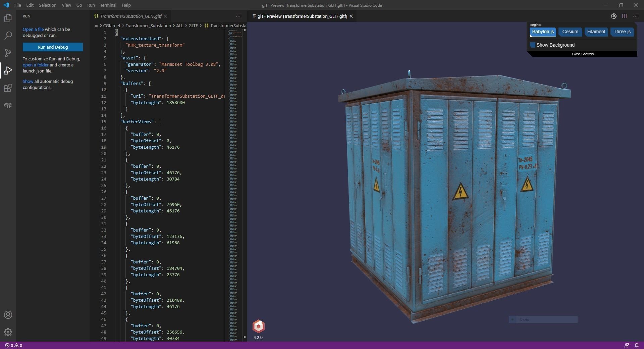The image size is (644, 349).
Task: Open the Extensions view
Action: [8, 88]
